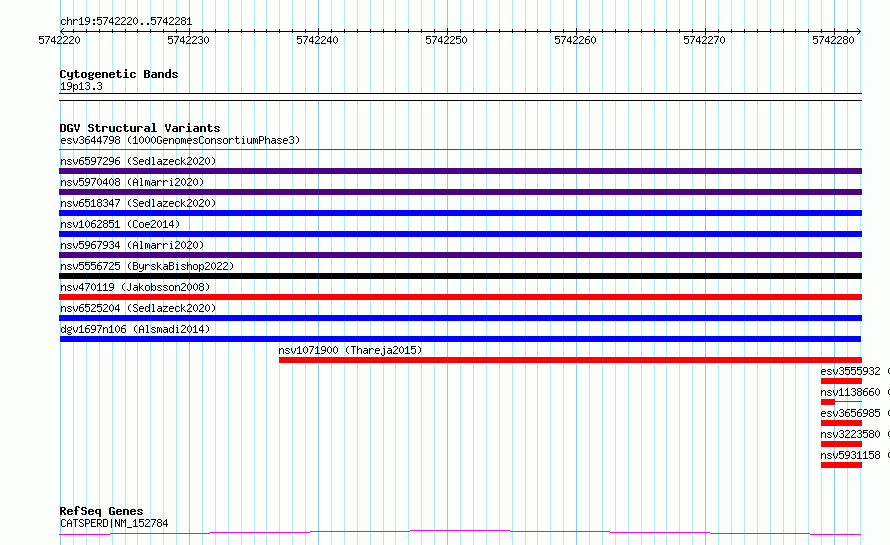
Task: Click the black nsv5556725 ByrskaBishop2022 bar
Action: [461, 276]
